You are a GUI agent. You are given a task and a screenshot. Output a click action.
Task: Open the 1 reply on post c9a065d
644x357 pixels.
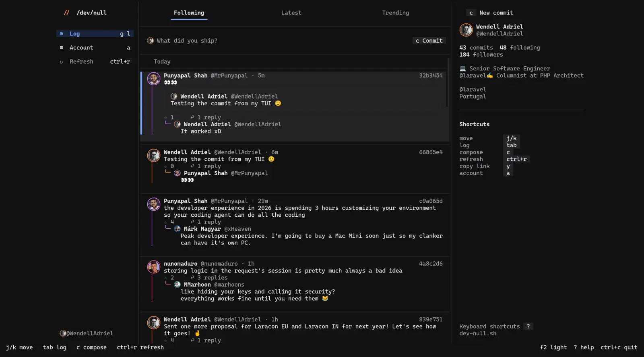point(206,222)
